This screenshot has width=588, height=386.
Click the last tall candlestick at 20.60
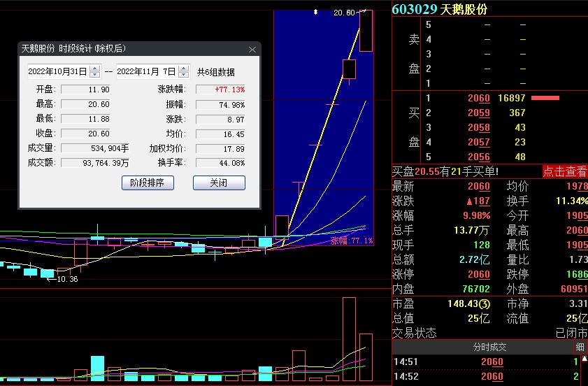pyautogui.click(x=366, y=31)
